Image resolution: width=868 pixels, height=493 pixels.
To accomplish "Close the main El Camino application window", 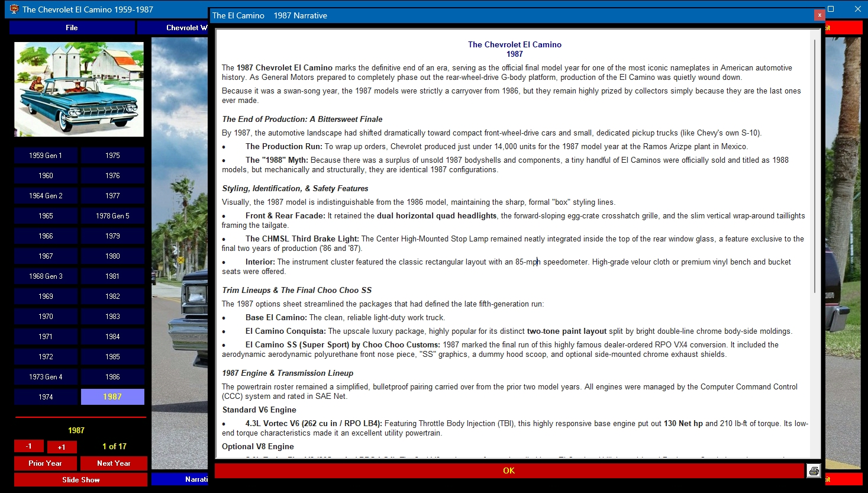I will click(858, 9).
